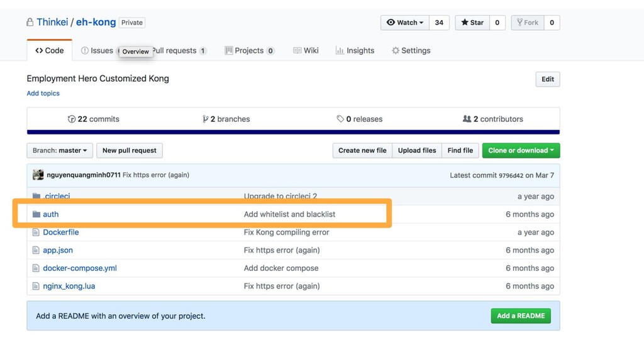Open the .circleci folder
This screenshot has width=644, height=362.
[x=57, y=196]
